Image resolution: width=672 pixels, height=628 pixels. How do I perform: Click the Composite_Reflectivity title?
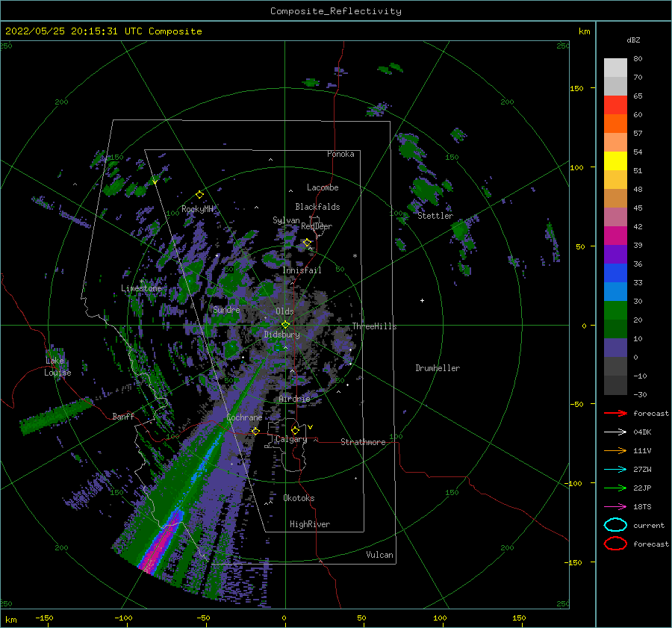point(336,11)
